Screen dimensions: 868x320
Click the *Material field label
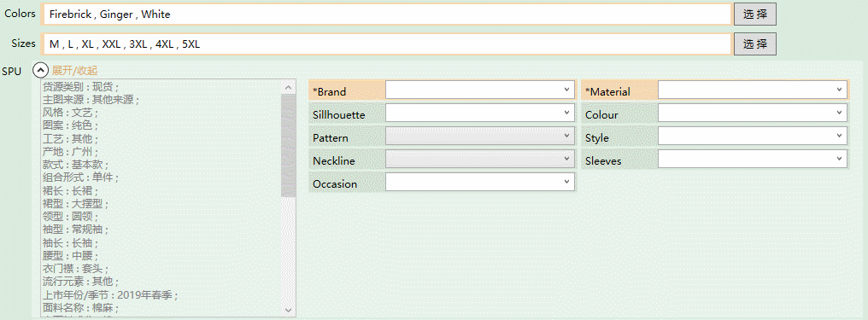click(x=607, y=92)
